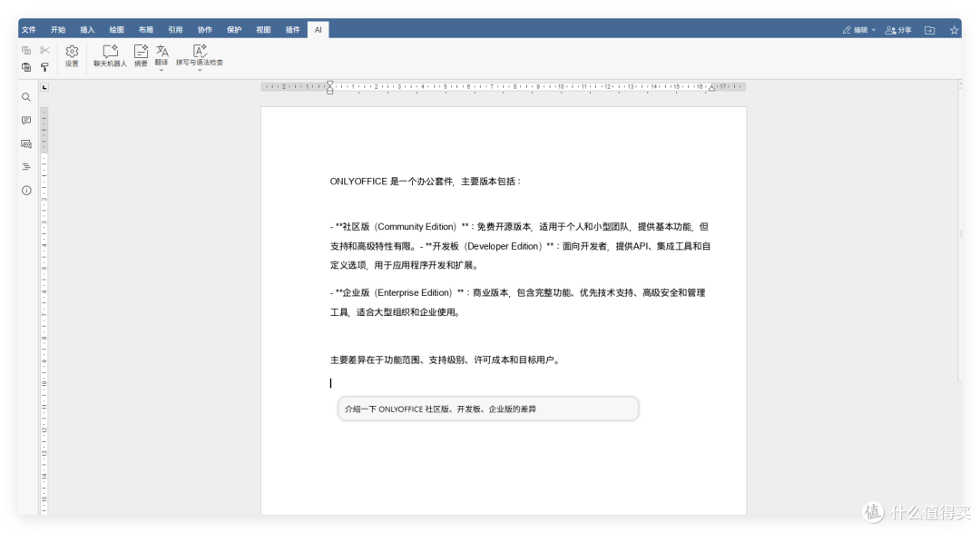Screen dimensions: 980x533
Task: Click the right indent marker on horizontal ruler
Action: [x=711, y=88]
